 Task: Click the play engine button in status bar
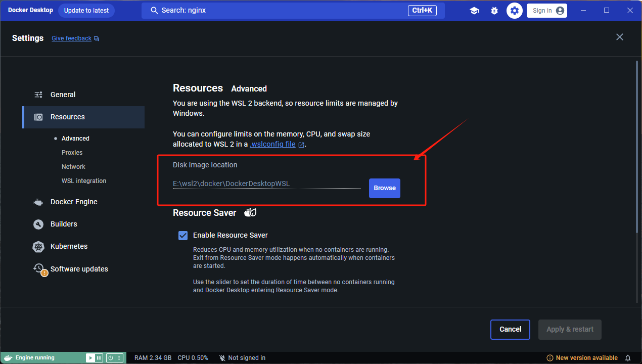[90, 357]
